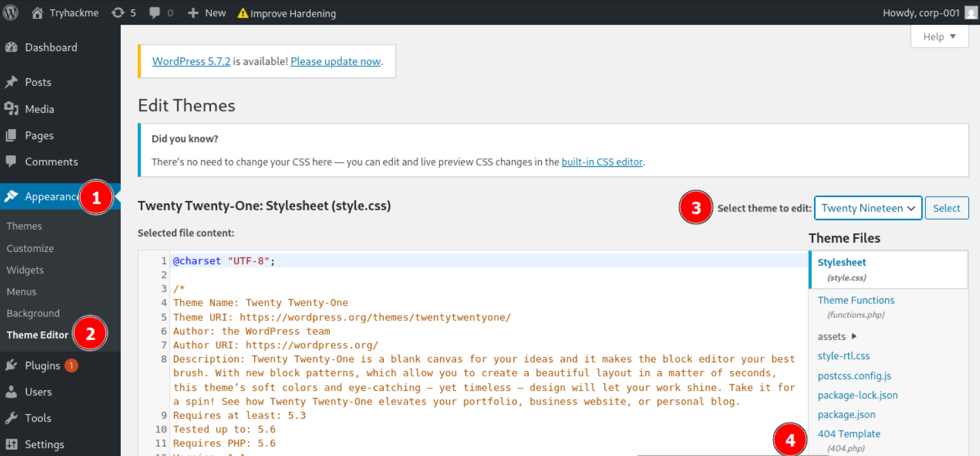
Task: Open the Users menu item
Action: pyautogui.click(x=38, y=391)
